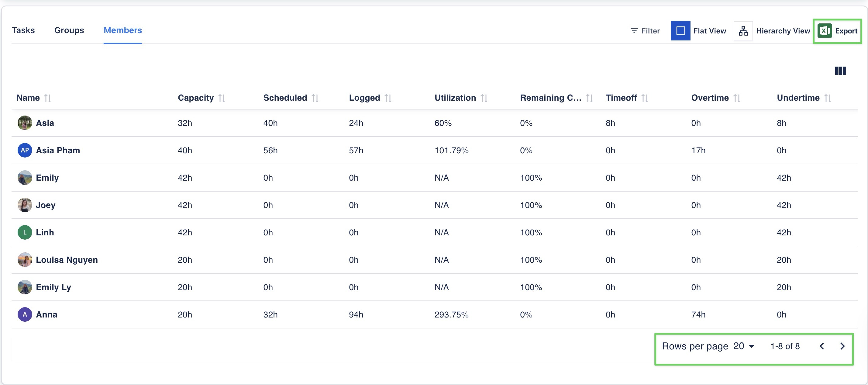Sort the table by Name

(x=48, y=98)
